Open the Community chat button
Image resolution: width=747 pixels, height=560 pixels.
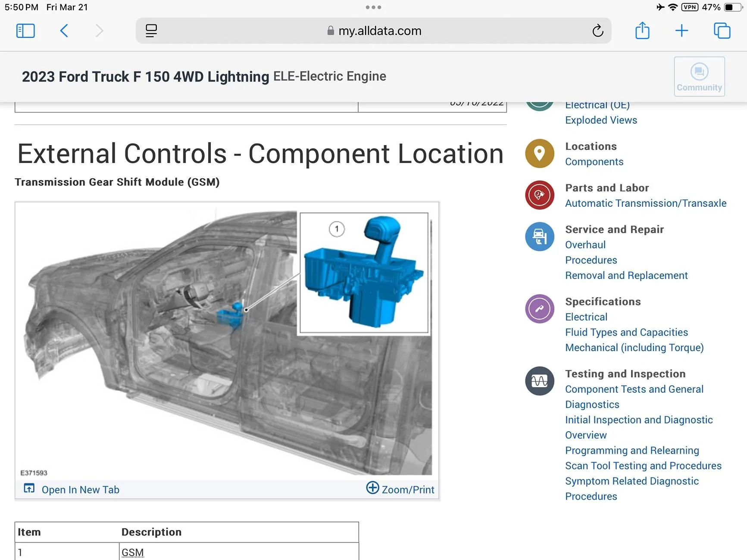(x=699, y=76)
